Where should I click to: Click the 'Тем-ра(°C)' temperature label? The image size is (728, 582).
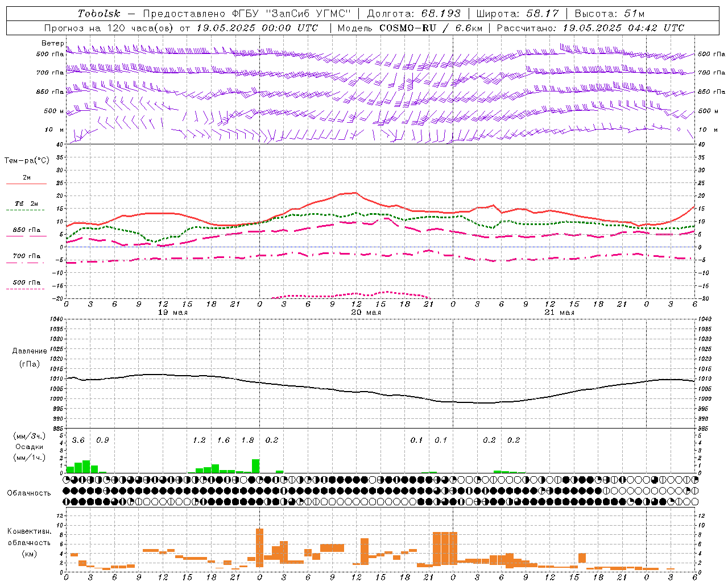pyautogui.click(x=27, y=161)
